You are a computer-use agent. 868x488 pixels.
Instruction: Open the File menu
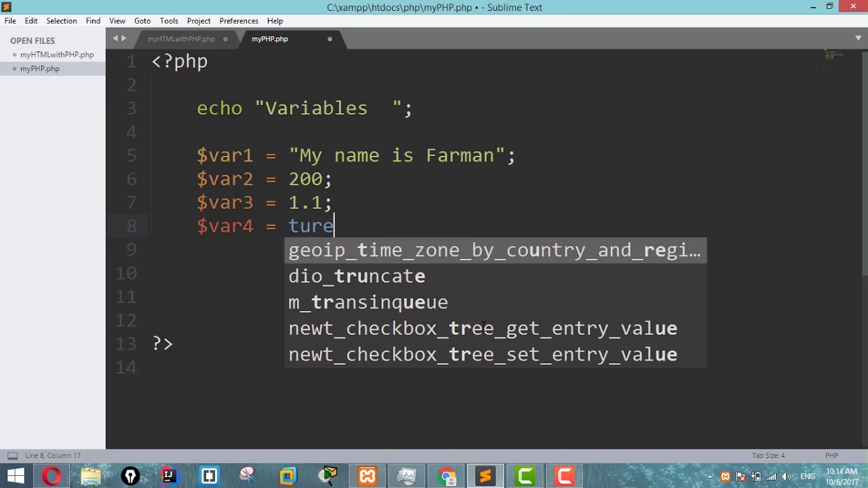[10, 20]
